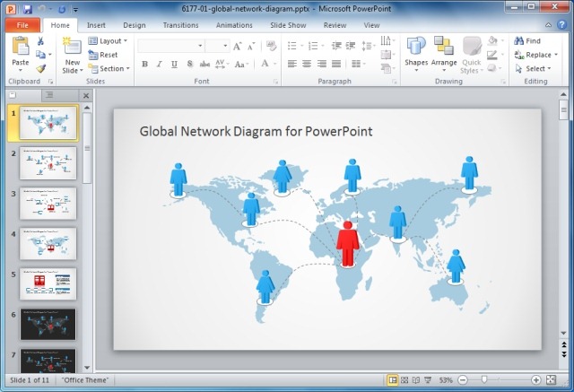The height and width of the screenshot is (392, 574).
Task: Start Slide Show from status bar
Action: 428,380
